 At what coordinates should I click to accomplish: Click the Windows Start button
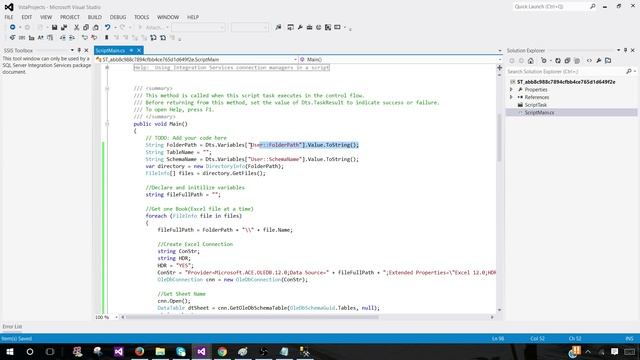[10, 351]
